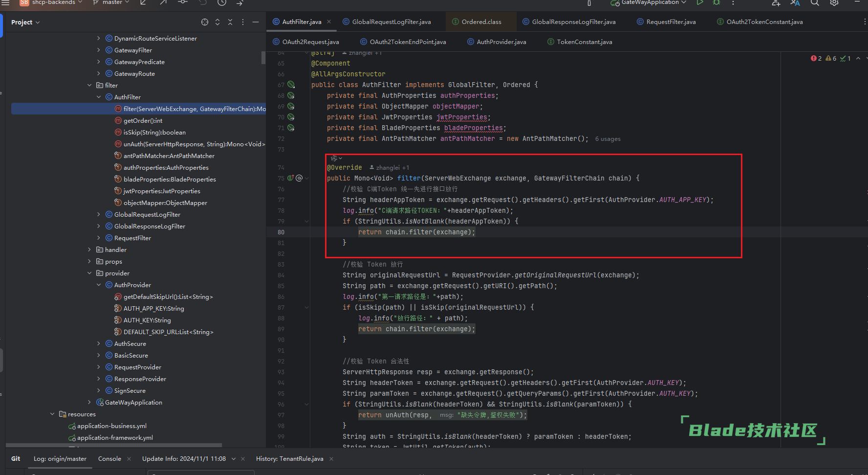
Task: Collapse the AuthProvider class node
Action: (x=99, y=285)
